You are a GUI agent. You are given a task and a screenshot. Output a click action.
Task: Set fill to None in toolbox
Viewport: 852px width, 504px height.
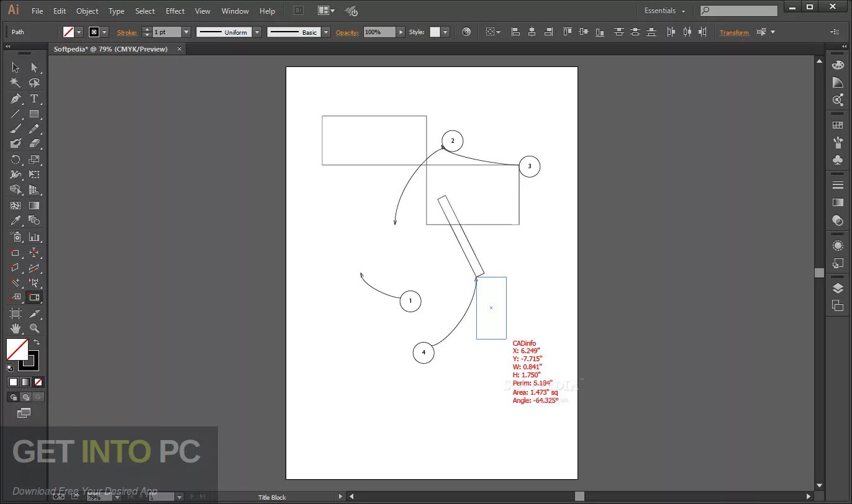click(x=38, y=382)
